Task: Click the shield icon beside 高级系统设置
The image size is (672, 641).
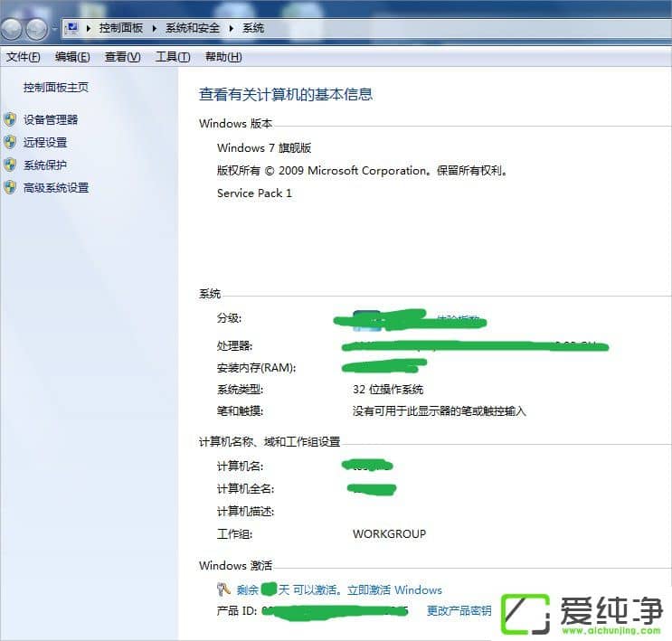Action: (10, 188)
